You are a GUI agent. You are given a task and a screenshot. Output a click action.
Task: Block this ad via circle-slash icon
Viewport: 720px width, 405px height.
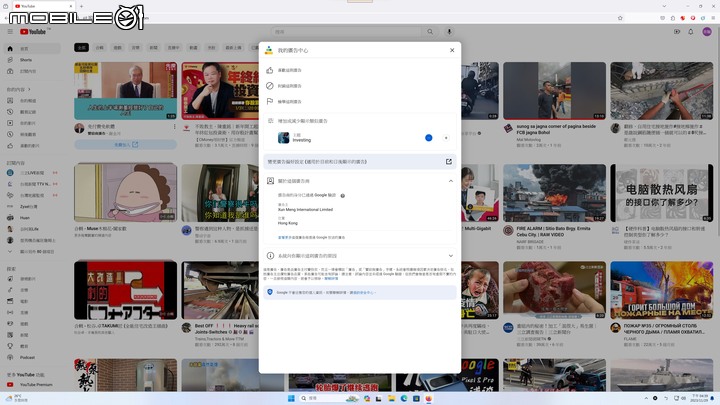[x=270, y=86]
